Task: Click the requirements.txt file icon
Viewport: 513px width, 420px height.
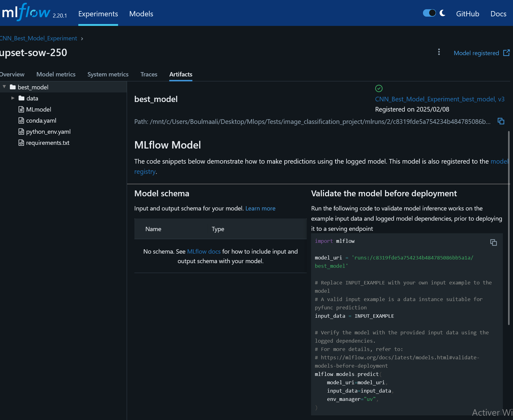Action: pos(21,143)
